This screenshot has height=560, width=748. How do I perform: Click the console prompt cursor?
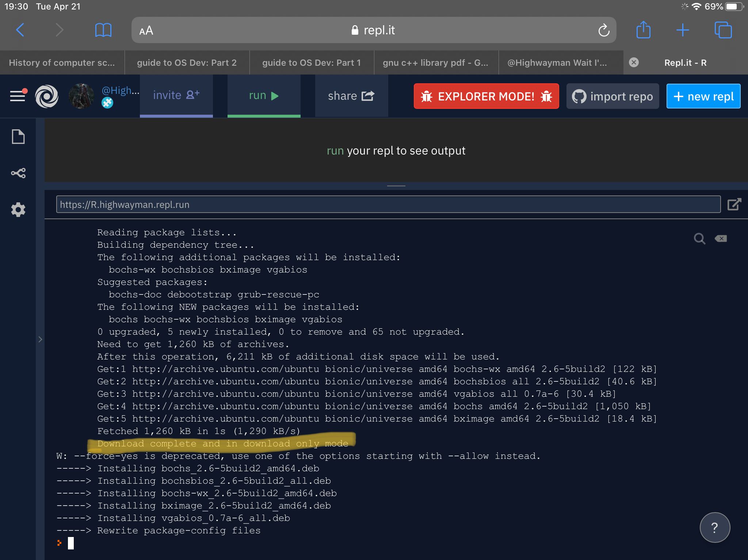[71, 543]
